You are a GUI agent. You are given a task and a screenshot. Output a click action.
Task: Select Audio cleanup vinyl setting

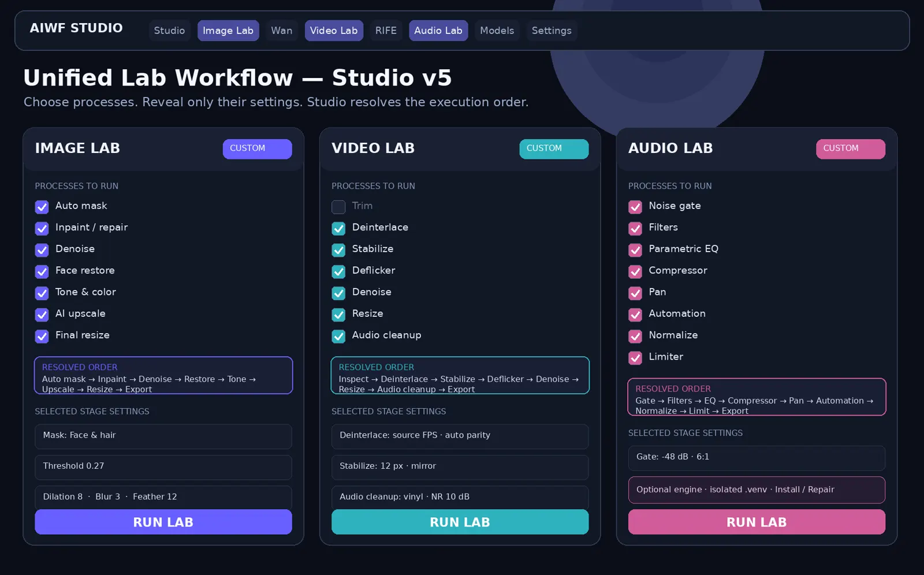click(460, 497)
